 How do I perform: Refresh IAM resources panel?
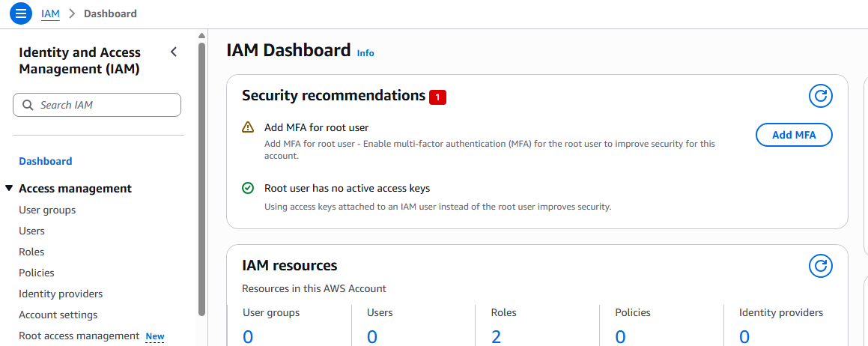point(820,267)
